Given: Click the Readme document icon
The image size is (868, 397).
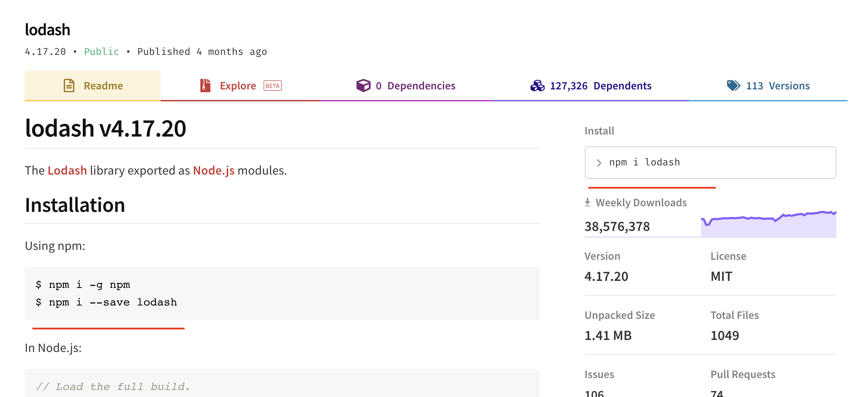Looking at the screenshot, I should [x=69, y=86].
